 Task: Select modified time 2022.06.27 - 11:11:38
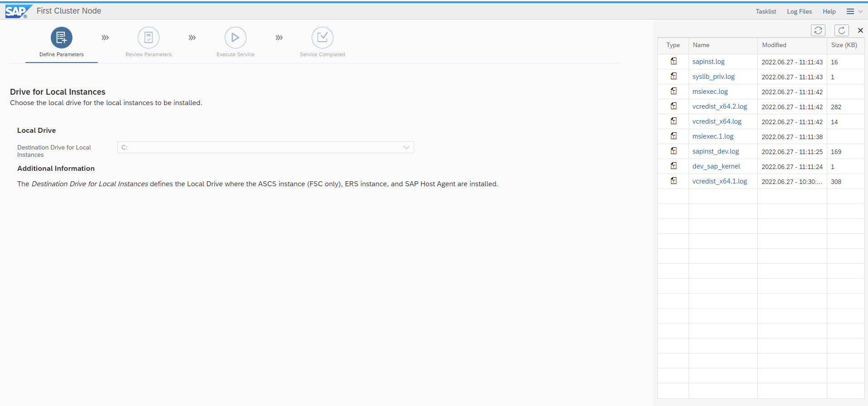(x=792, y=137)
